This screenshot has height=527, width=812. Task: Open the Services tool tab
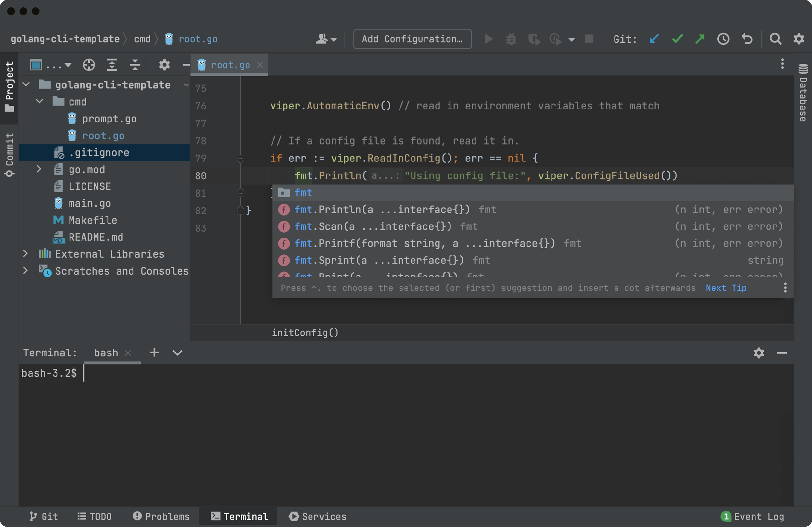[318, 516]
